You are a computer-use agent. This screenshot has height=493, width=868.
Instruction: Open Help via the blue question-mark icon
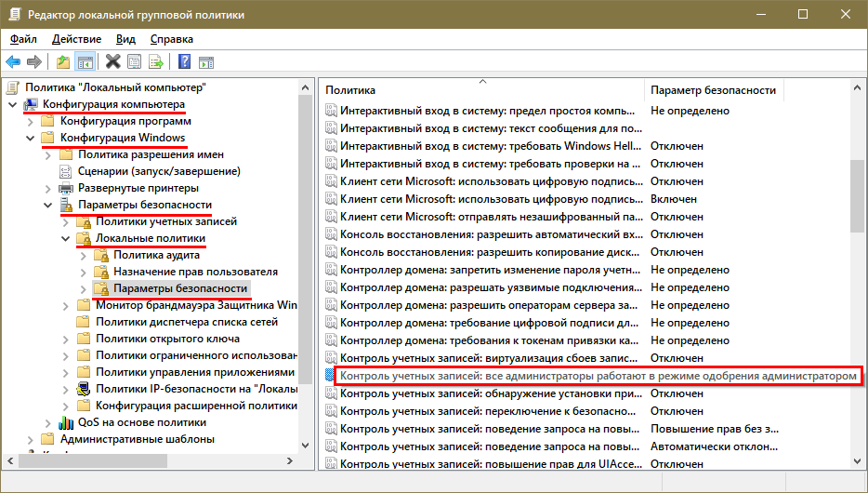tap(184, 62)
